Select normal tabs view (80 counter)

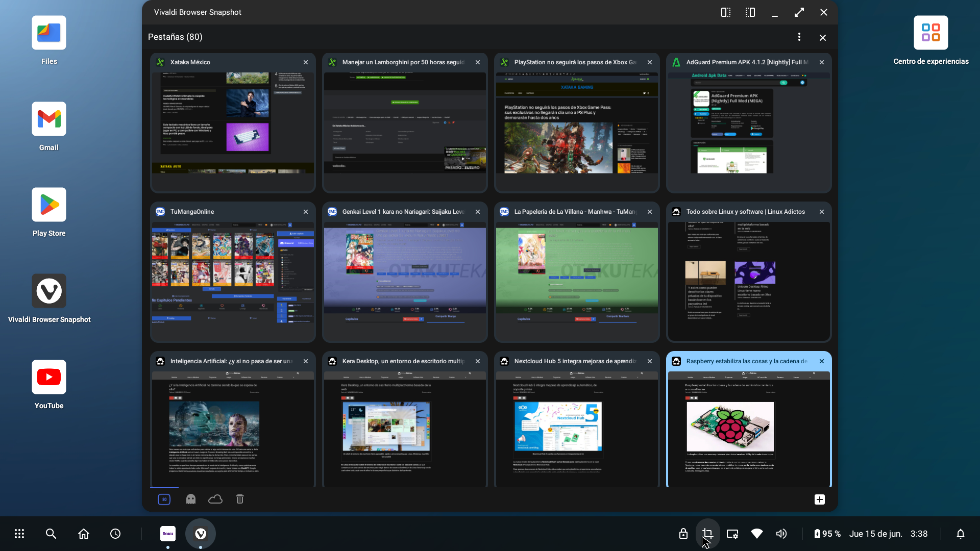point(164,499)
